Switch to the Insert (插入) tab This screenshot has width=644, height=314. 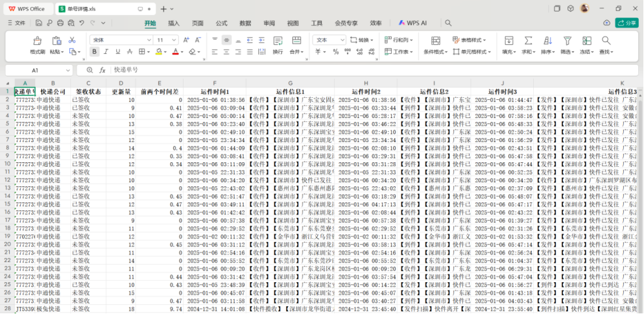pos(174,23)
